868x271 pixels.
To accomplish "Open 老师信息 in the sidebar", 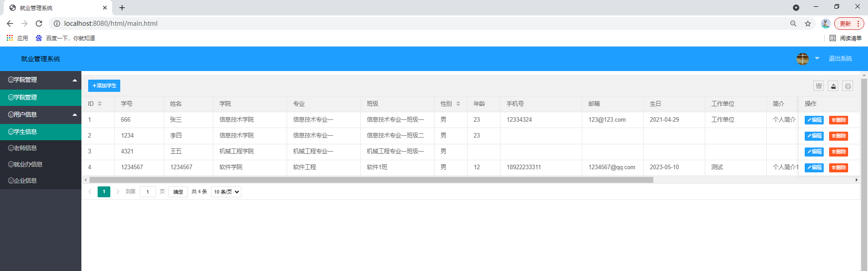I will point(41,148).
